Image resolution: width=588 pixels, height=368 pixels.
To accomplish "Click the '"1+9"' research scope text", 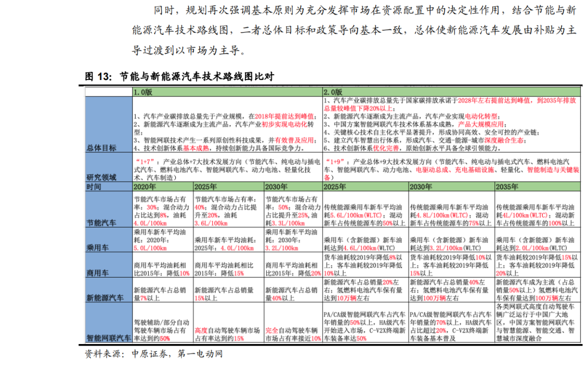I will pos(335,162).
